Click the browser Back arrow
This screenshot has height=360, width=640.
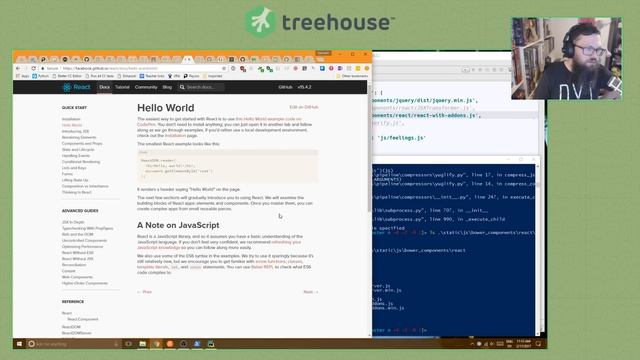coord(18,68)
